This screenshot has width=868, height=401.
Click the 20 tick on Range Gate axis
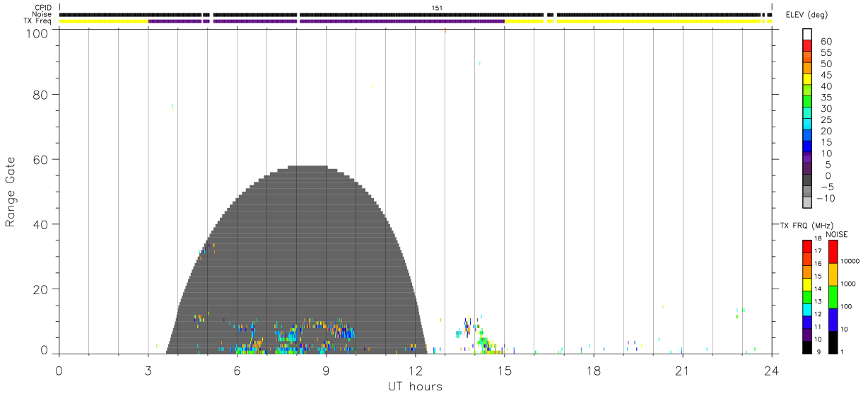pyautogui.click(x=40, y=289)
